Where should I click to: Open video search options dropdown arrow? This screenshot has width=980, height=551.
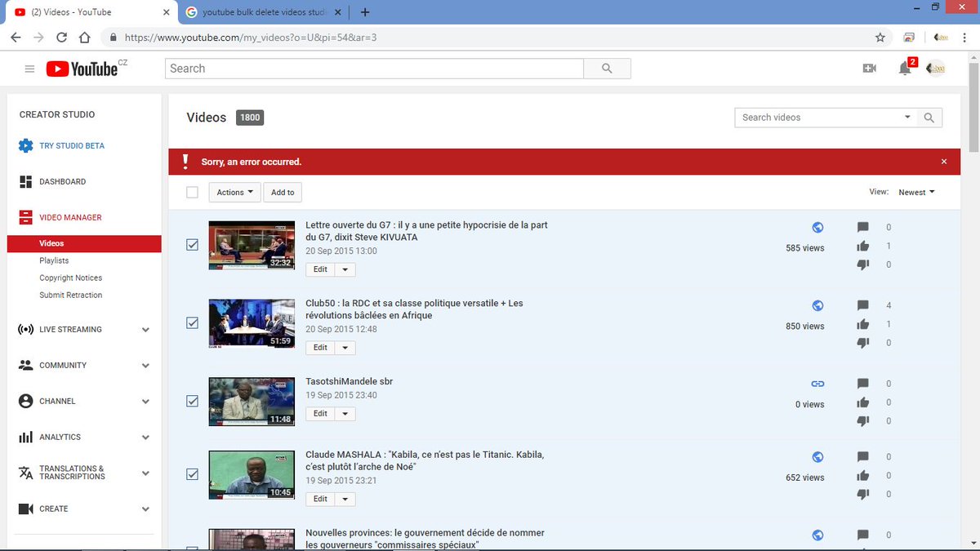click(907, 118)
